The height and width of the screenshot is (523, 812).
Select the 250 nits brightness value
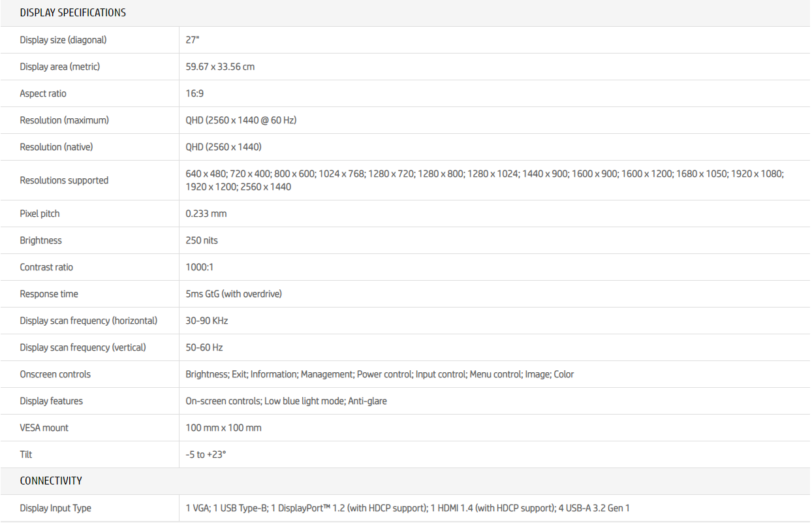202,240
